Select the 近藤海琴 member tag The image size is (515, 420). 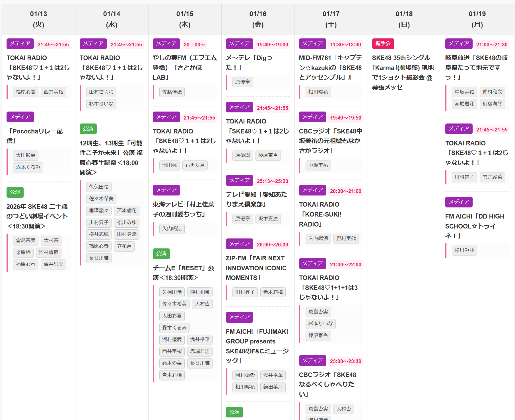(492, 104)
